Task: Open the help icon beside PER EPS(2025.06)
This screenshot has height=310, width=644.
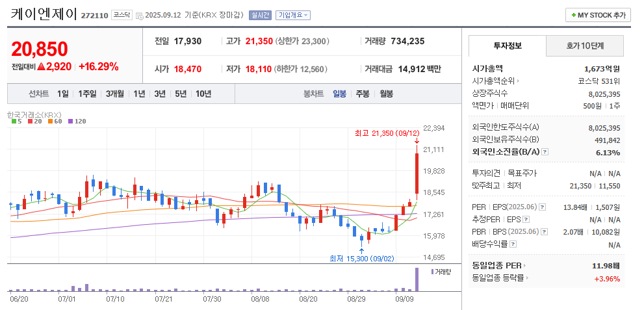Action: 542,207
